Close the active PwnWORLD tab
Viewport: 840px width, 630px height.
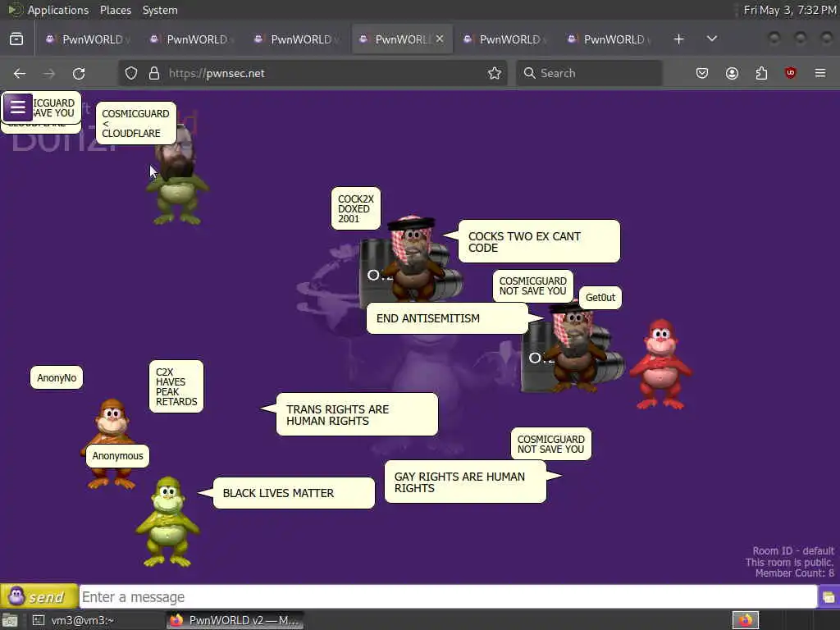tap(440, 39)
